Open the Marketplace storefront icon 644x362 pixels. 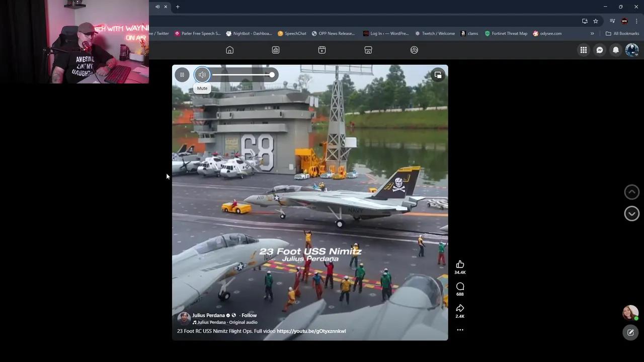click(x=368, y=50)
